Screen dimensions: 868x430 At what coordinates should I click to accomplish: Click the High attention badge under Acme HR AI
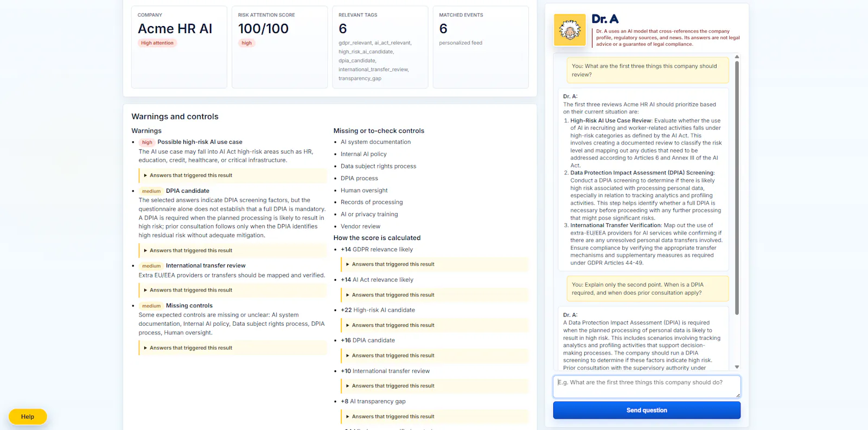point(157,43)
